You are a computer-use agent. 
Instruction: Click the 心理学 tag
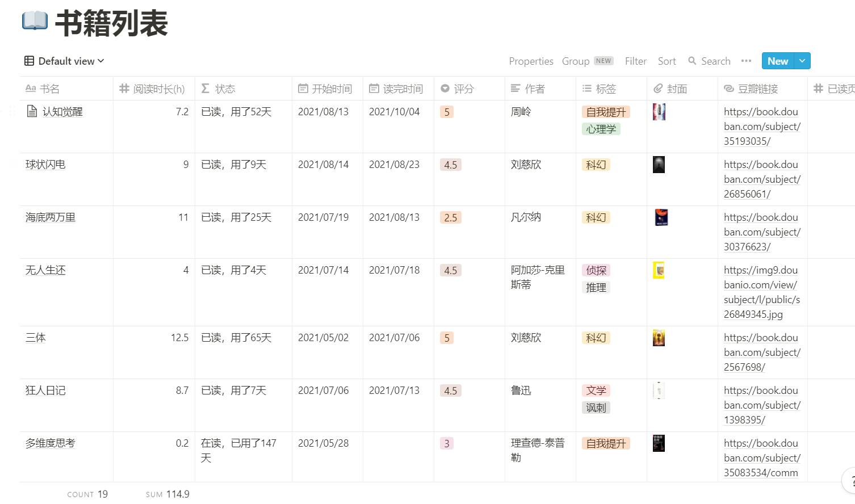pyautogui.click(x=601, y=129)
